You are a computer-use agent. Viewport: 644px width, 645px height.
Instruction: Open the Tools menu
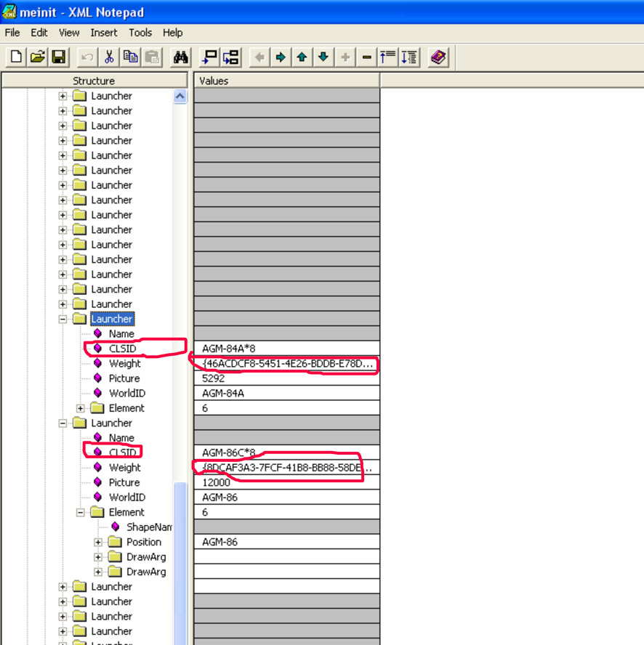point(140,33)
